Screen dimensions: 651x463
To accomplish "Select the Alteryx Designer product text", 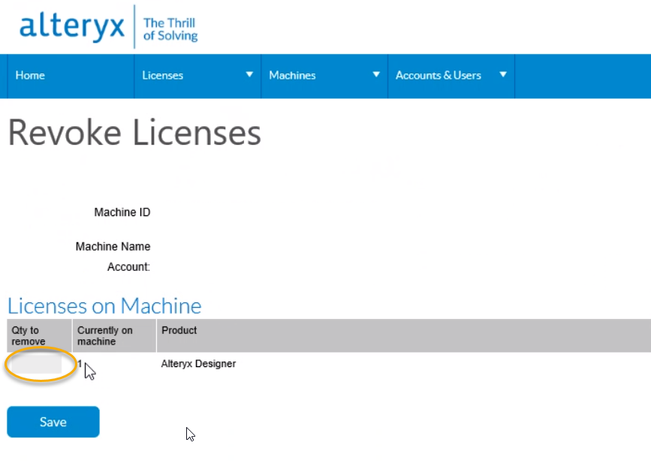I will [198, 364].
